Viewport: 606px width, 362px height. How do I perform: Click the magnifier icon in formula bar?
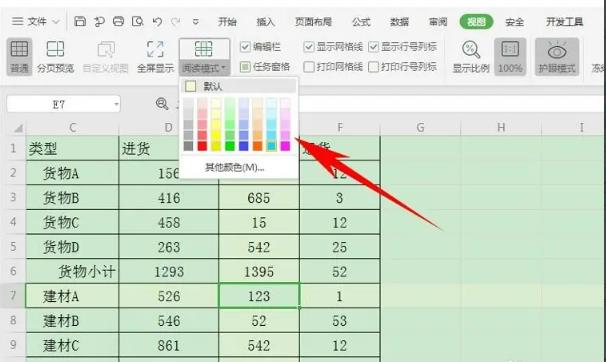162,104
